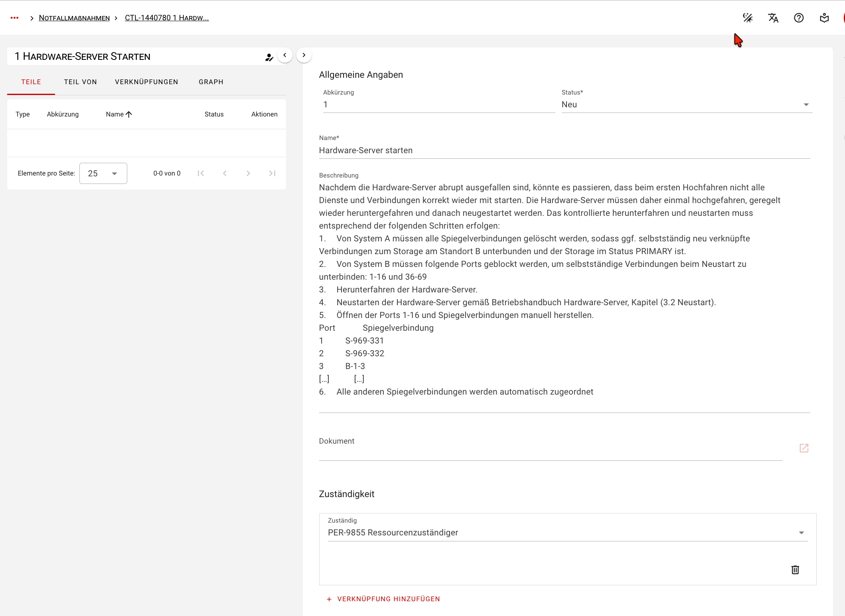Switch to the Teil von tab

pos(81,82)
